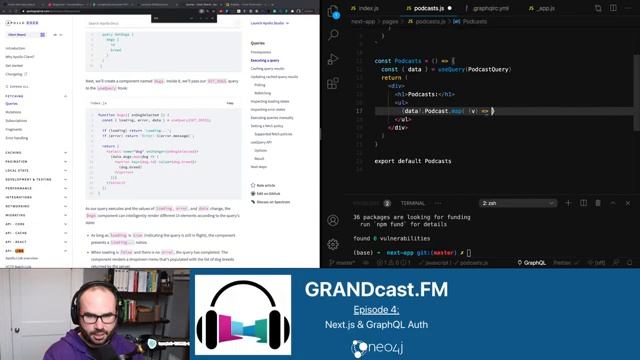Open the Launch Apollo Studio dropdown
640x360 pixels.
[270, 23]
